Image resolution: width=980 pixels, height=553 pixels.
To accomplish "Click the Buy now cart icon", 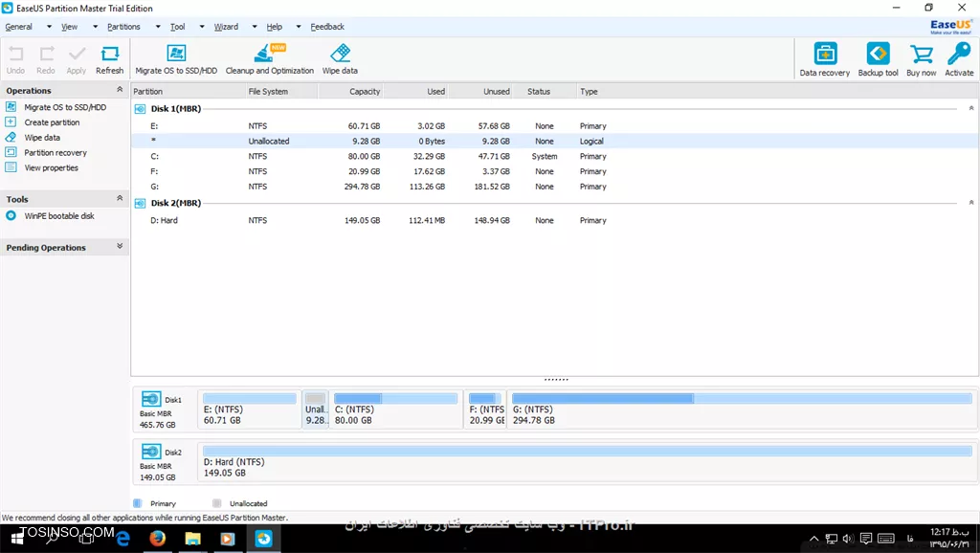I will tap(922, 59).
